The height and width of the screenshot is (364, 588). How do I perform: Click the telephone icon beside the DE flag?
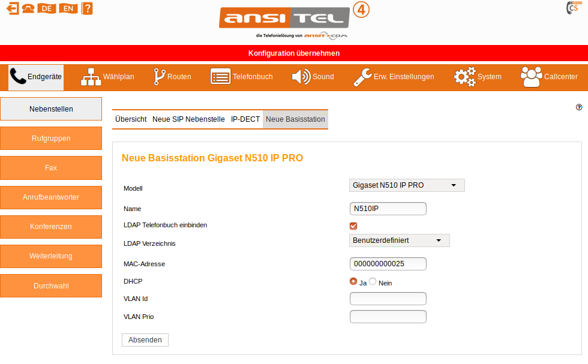[x=28, y=8]
